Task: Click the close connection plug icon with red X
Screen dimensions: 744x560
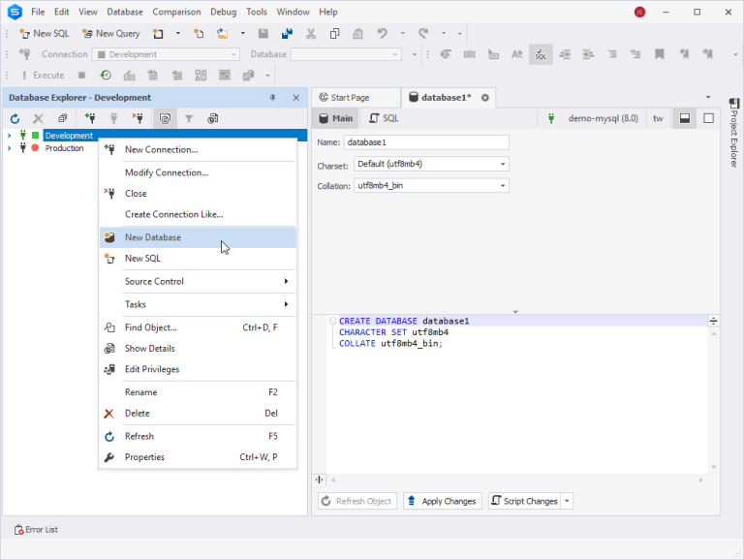Action: pyautogui.click(x=138, y=118)
